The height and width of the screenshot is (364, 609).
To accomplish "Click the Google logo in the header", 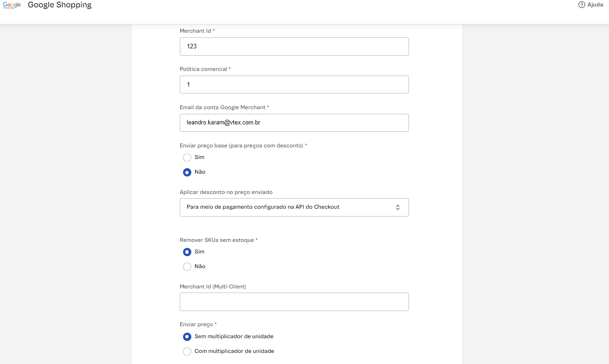I will tap(11, 5).
